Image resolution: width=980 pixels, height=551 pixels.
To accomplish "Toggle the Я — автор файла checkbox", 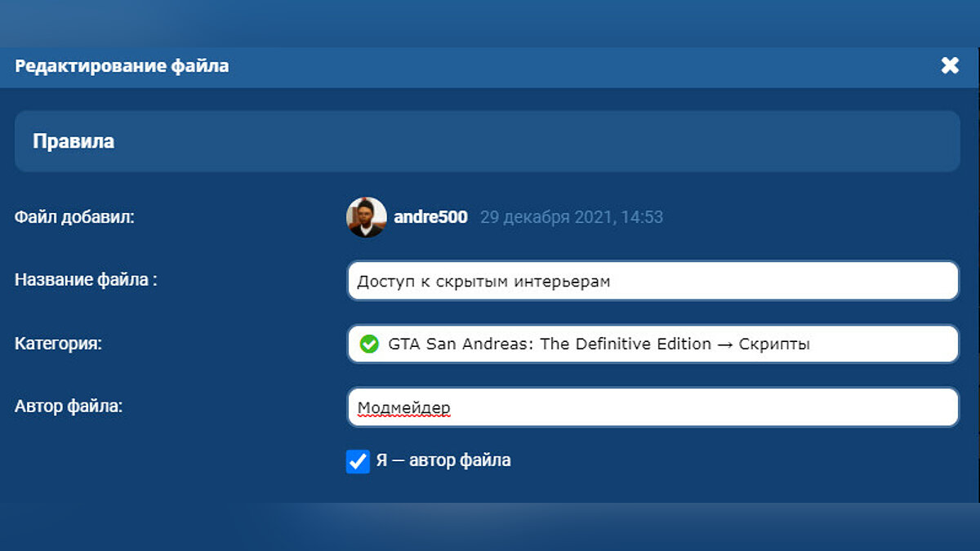I will (x=358, y=461).
